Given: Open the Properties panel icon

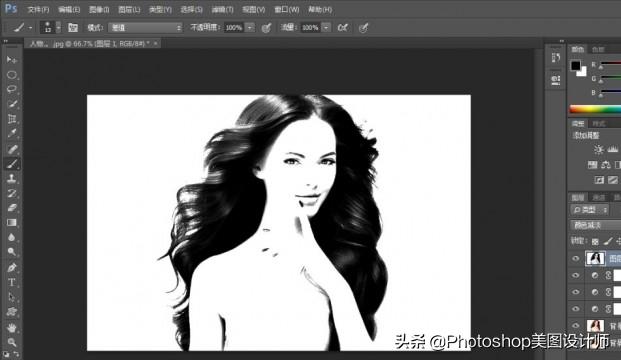Looking at the screenshot, I should coord(556,80).
